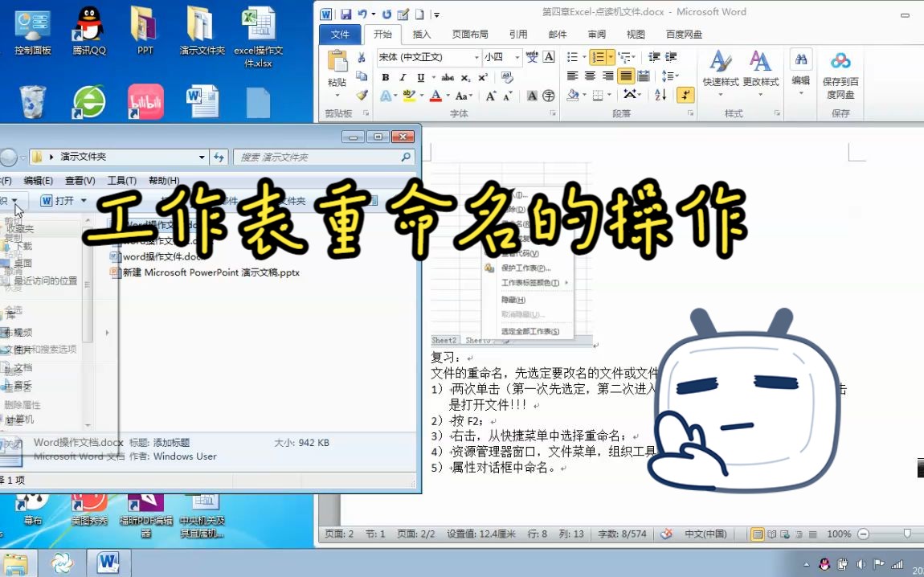
Task: Apply Italic formatting from the ribbon
Action: tap(403, 77)
